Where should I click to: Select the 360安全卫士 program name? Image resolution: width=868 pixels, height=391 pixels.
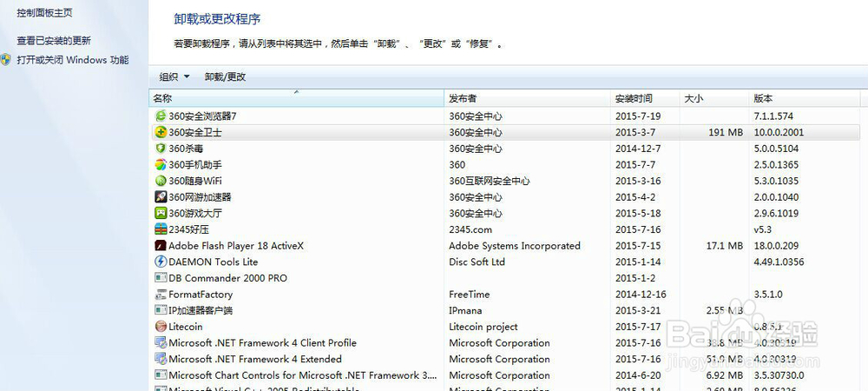point(195,132)
